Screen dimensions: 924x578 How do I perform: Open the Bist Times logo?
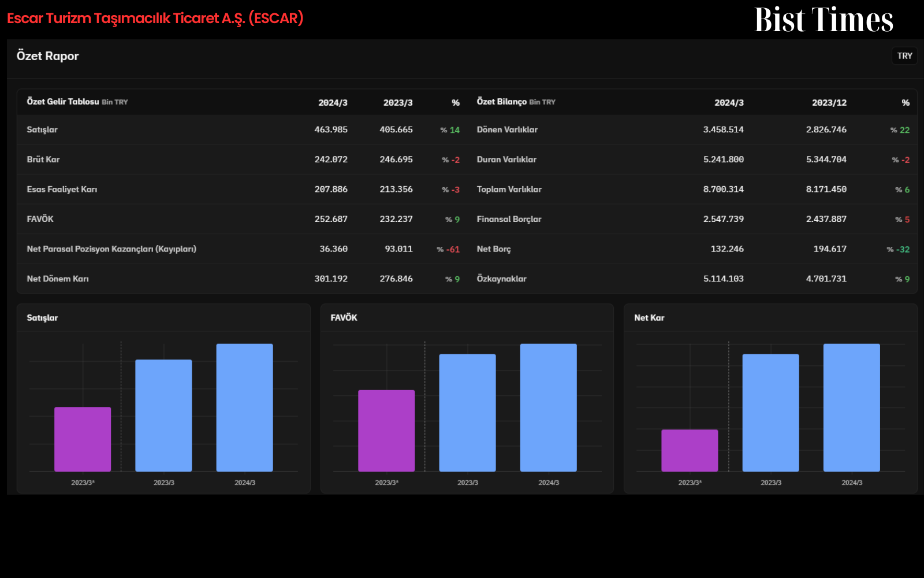coord(824,20)
